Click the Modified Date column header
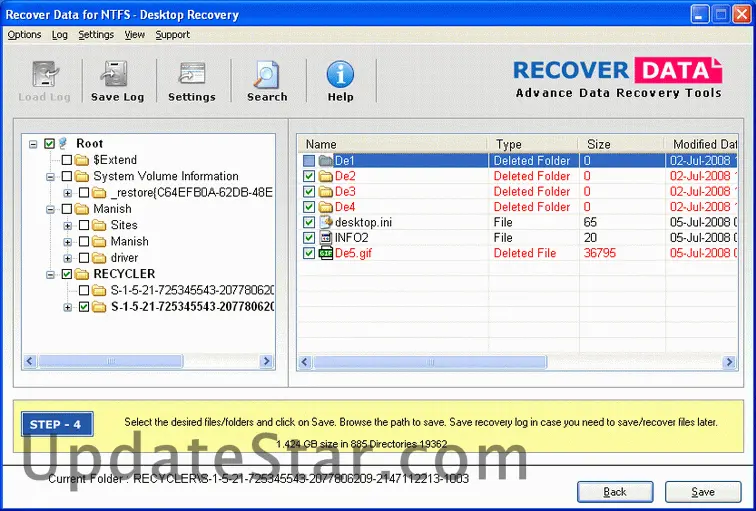 pos(702,144)
